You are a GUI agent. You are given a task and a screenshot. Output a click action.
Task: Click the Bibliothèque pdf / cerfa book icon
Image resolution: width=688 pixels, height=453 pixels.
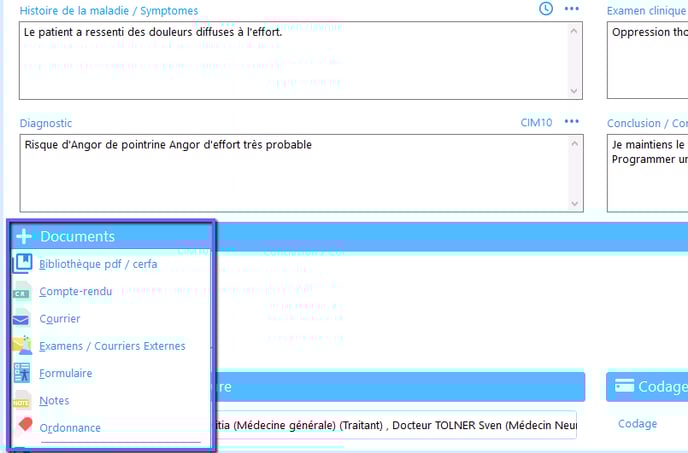tap(22, 264)
